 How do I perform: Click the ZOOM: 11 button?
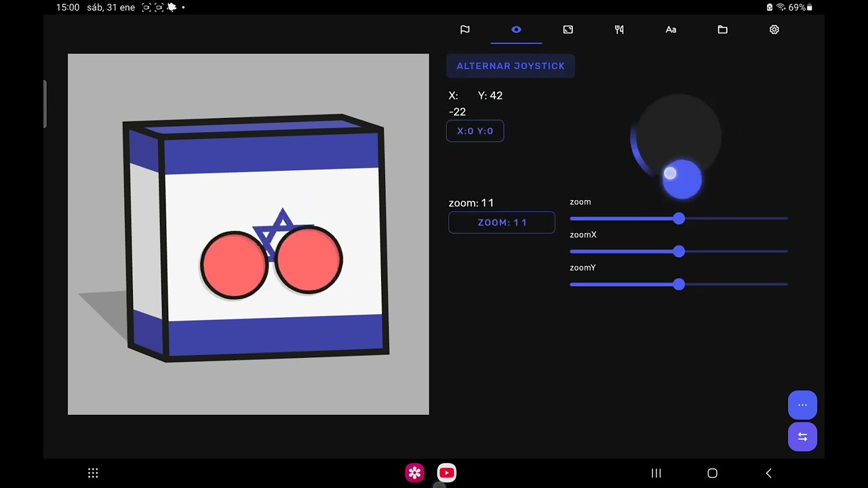[x=502, y=222]
